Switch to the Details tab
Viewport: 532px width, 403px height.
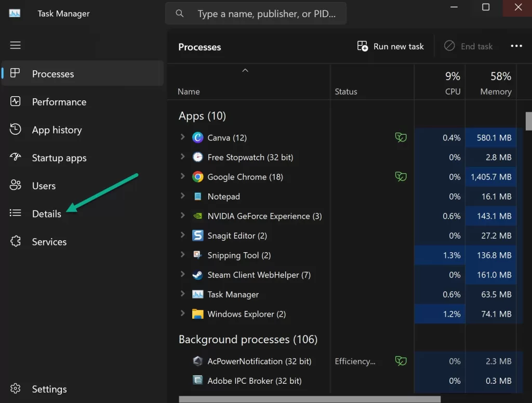click(83, 214)
